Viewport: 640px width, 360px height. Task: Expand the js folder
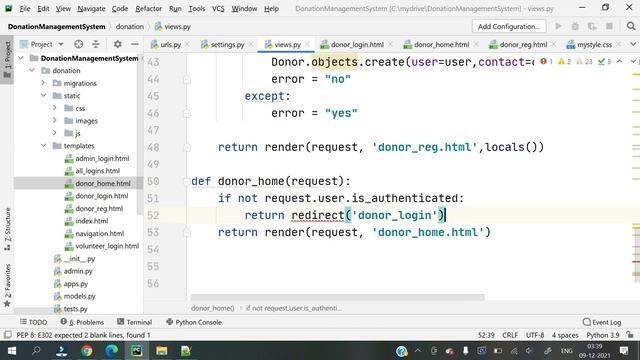click(55, 133)
